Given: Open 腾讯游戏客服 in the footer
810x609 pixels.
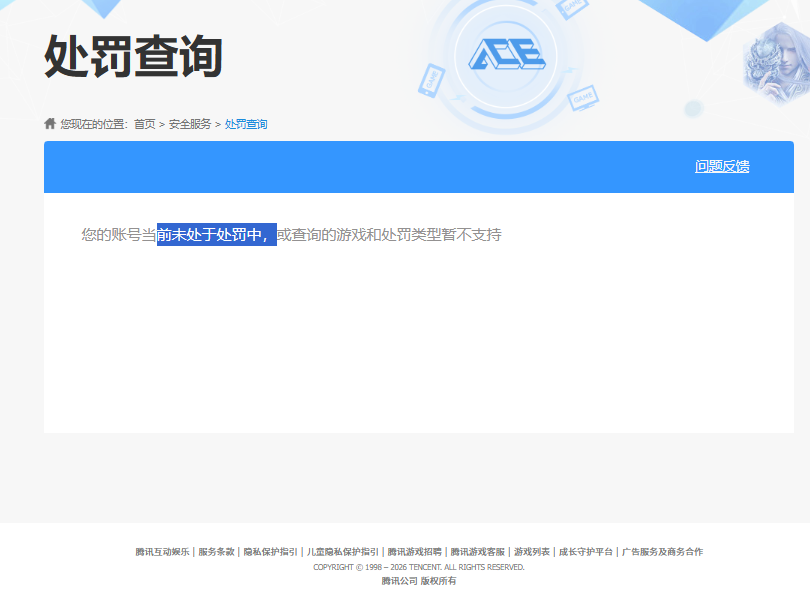Looking at the screenshot, I should click(x=478, y=552).
